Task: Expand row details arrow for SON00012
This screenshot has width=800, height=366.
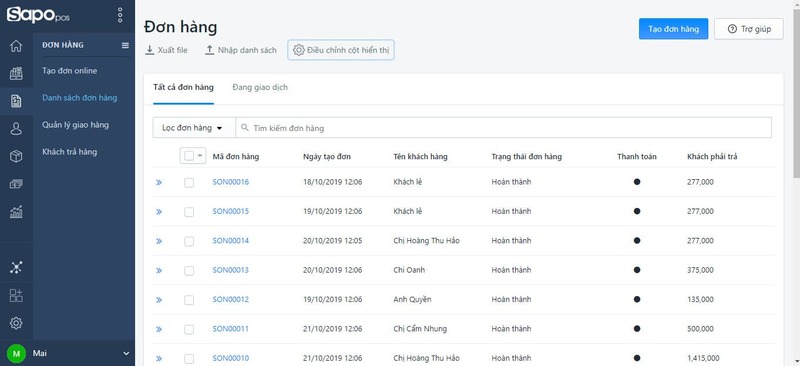Action: (x=159, y=300)
